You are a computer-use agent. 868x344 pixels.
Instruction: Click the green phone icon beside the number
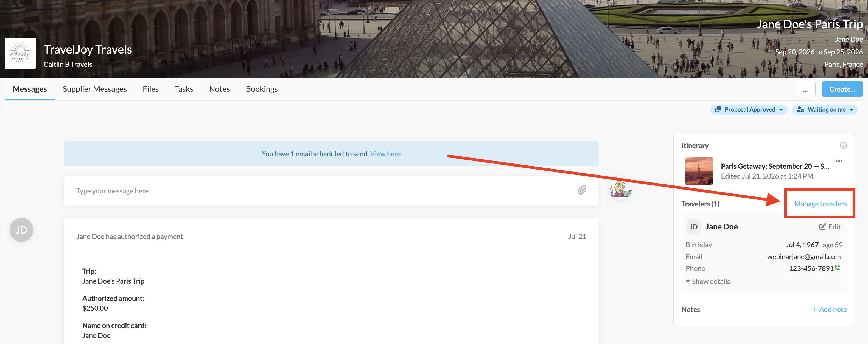837,268
